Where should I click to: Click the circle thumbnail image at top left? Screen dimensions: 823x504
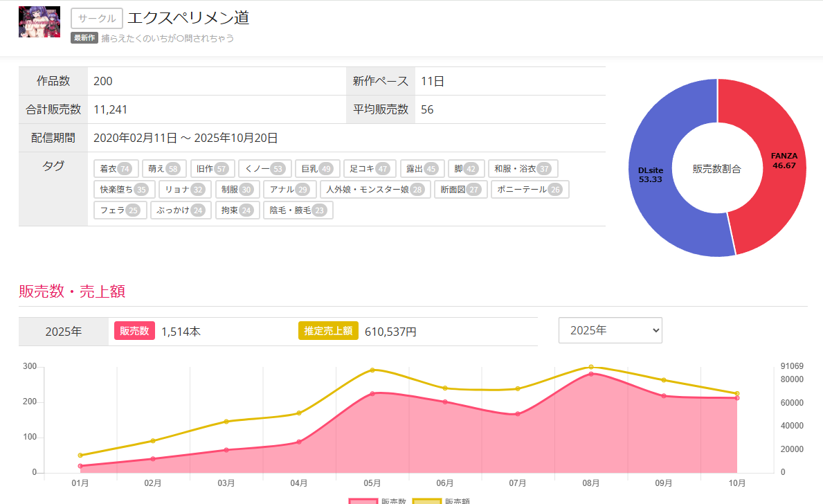[39, 21]
